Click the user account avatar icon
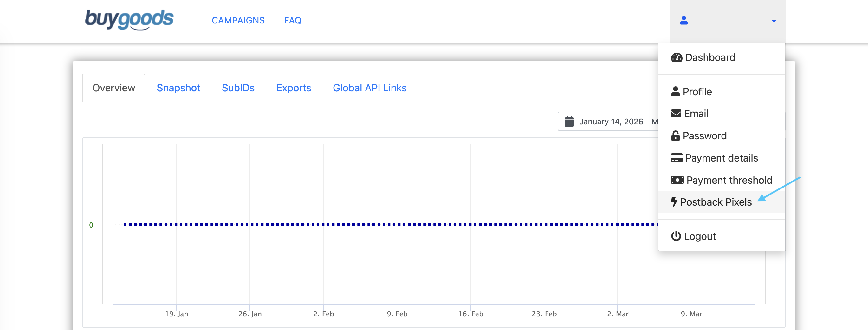Viewport: 868px width, 330px height. [684, 21]
